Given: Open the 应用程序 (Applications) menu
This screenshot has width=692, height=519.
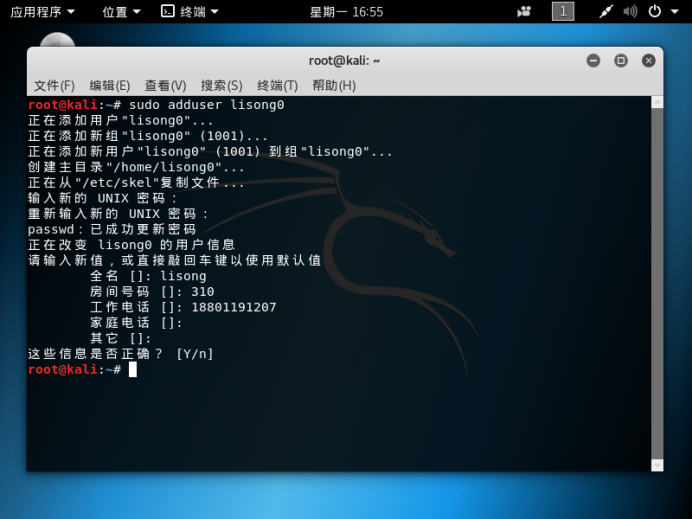Looking at the screenshot, I should [x=42, y=12].
